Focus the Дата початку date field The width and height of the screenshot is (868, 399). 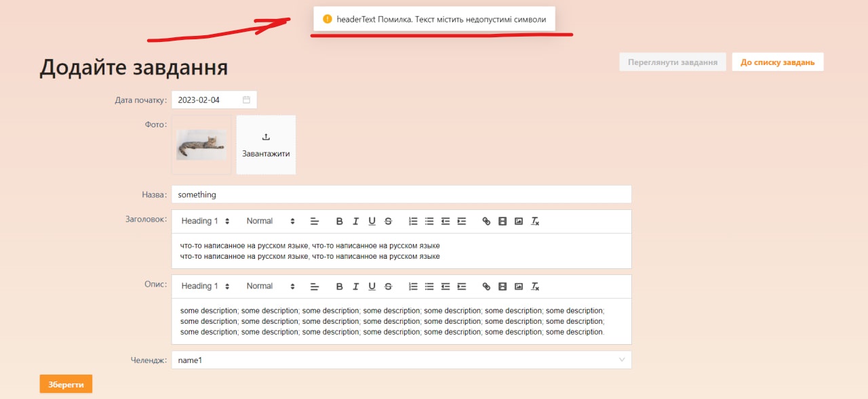point(214,100)
